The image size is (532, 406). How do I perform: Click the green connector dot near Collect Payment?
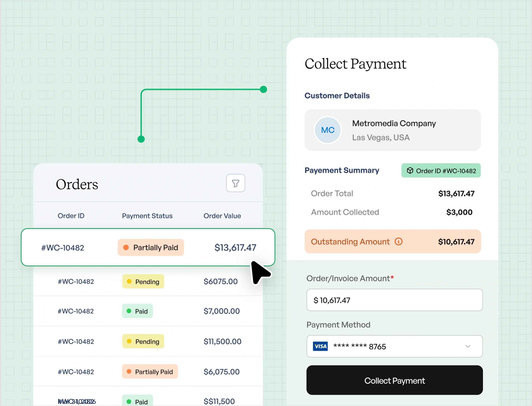263,90
